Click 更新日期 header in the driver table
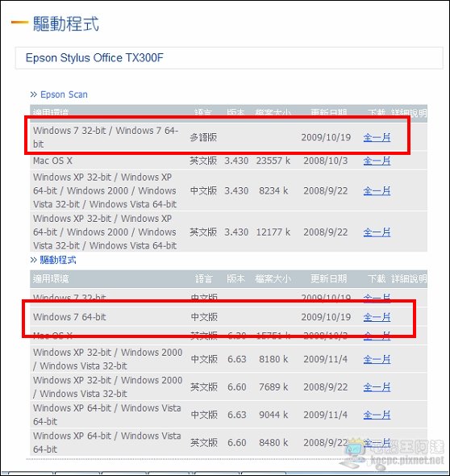450x476 pixels. 328,278
